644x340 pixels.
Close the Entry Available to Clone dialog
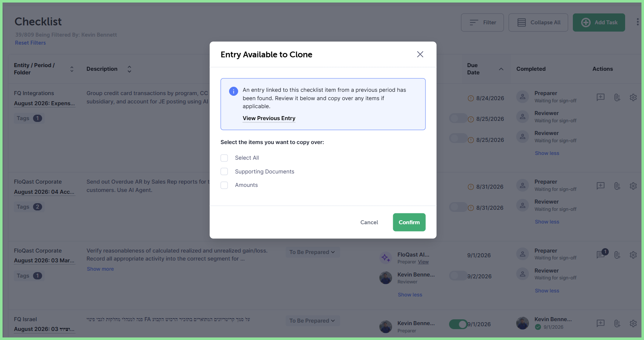(x=420, y=54)
